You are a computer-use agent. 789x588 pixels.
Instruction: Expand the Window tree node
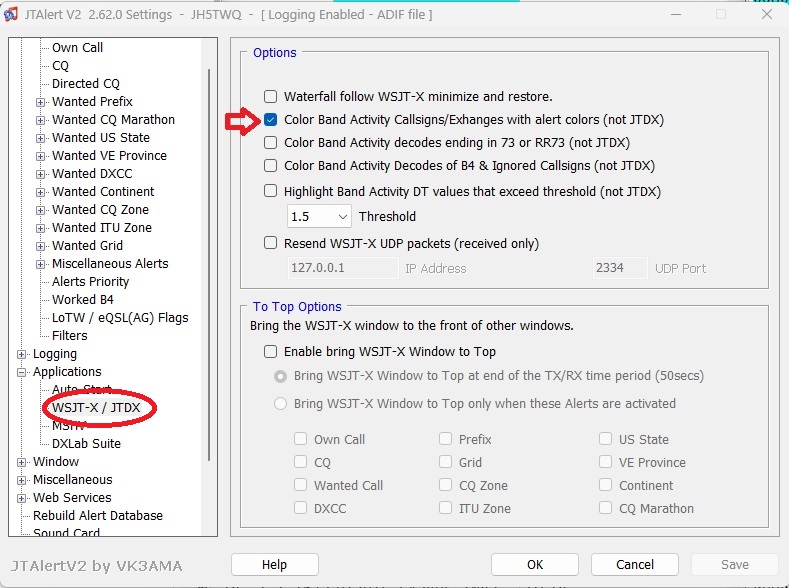[21, 462]
